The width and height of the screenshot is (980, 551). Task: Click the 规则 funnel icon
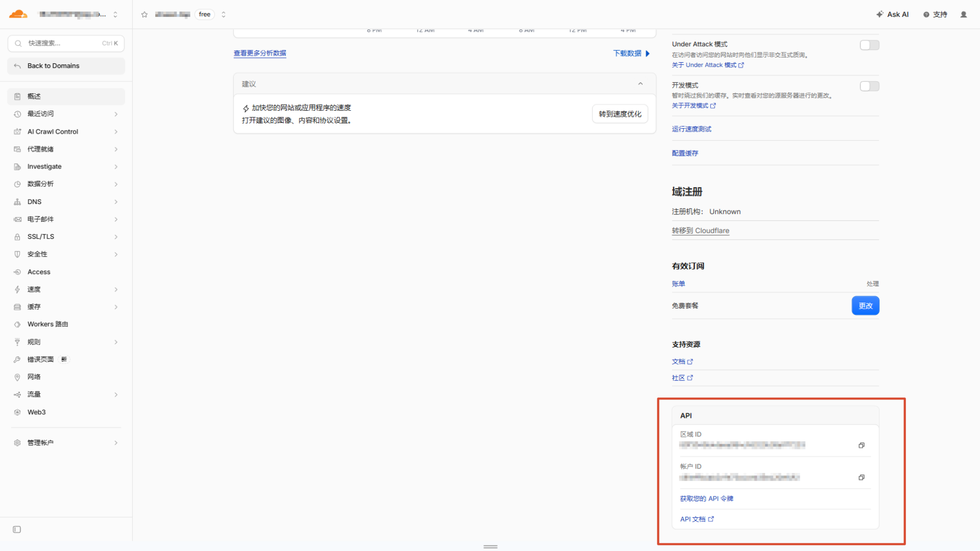click(17, 342)
